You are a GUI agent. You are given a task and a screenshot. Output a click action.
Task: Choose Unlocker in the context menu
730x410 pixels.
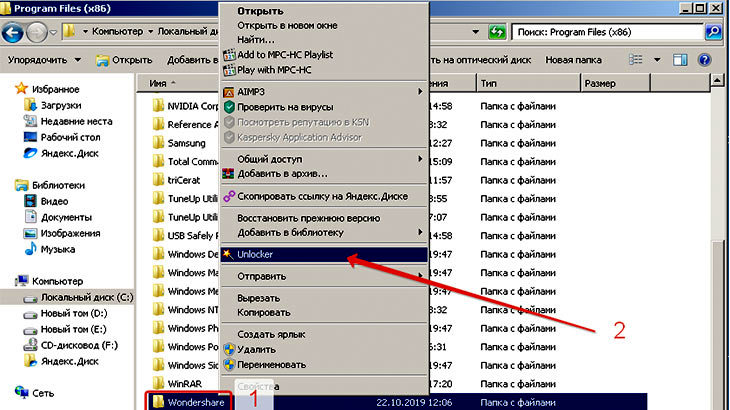pyautogui.click(x=324, y=255)
